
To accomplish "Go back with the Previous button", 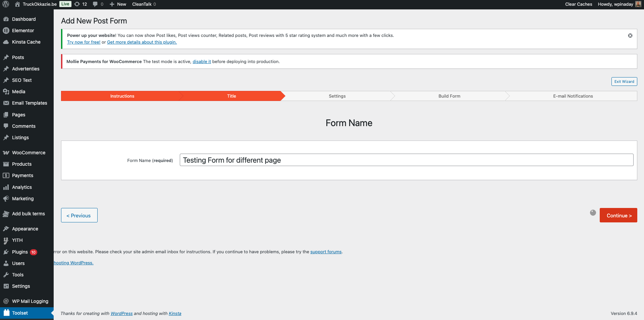I will pyautogui.click(x=79, y=215).
